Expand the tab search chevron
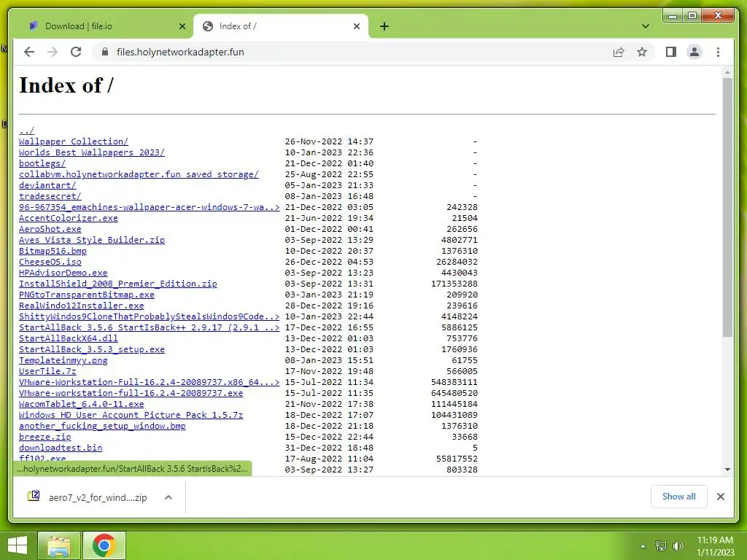Image resolution: width=747 pixels, height=560 pixels. click(646, 26)
